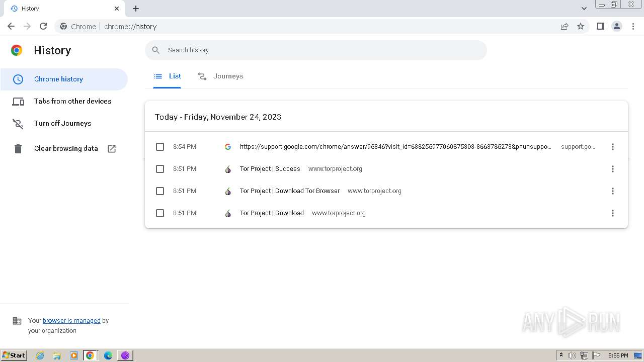644x362 pixels.
Task: Open the share this page icon
Action: click(x=565, y=26)
